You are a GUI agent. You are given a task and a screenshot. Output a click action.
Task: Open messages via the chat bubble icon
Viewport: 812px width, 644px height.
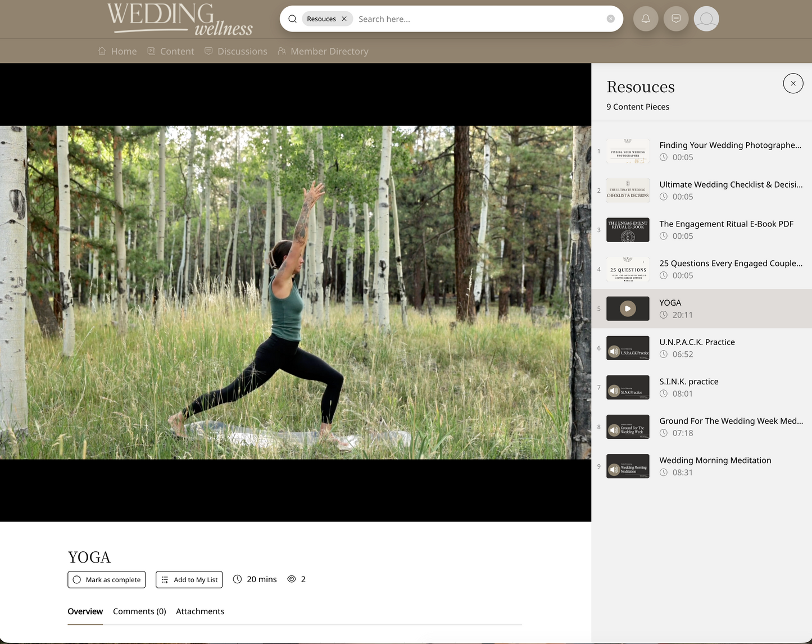[676, 19]
